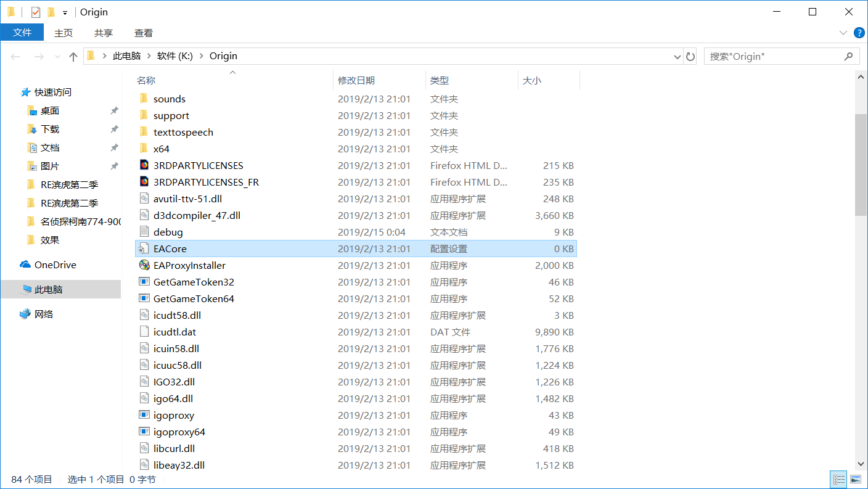Select the IGO32.dll file name
Viewport: 868px width, 489px height.
coord(174,382)
